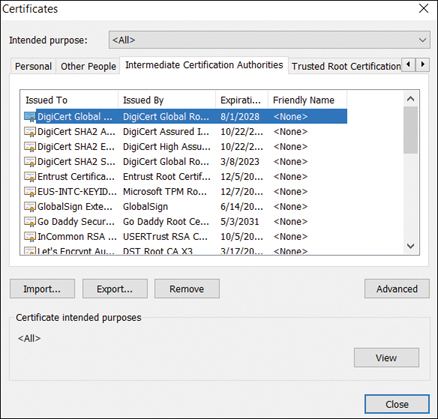Screen dimensions: 438x419
Task: Click the EUS-INTC-KEYID certificate icon
Action: point(30,192)
